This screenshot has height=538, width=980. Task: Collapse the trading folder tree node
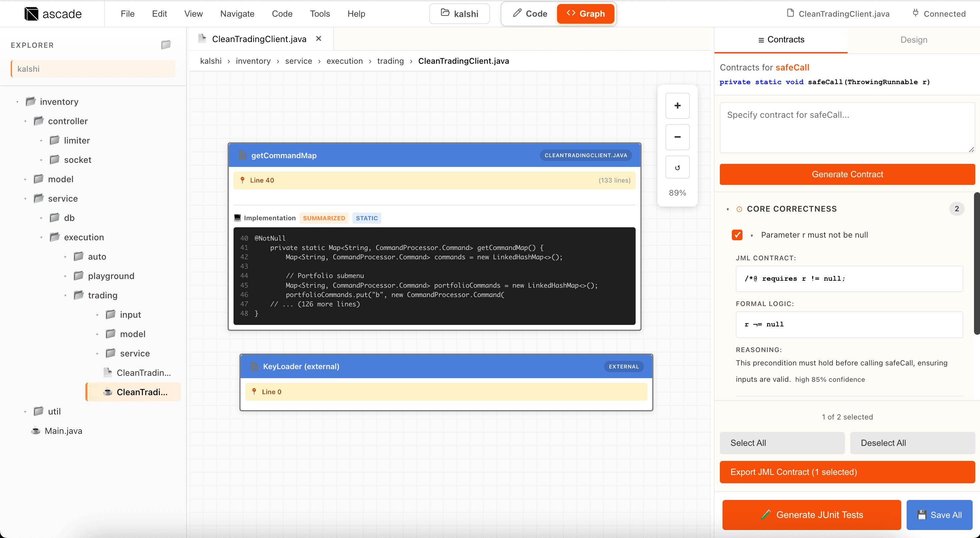(x=65, y=295)
